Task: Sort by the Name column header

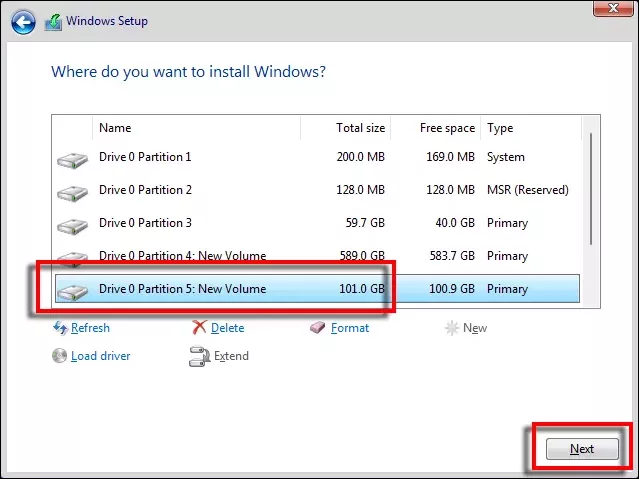Action: pos(196,128)
